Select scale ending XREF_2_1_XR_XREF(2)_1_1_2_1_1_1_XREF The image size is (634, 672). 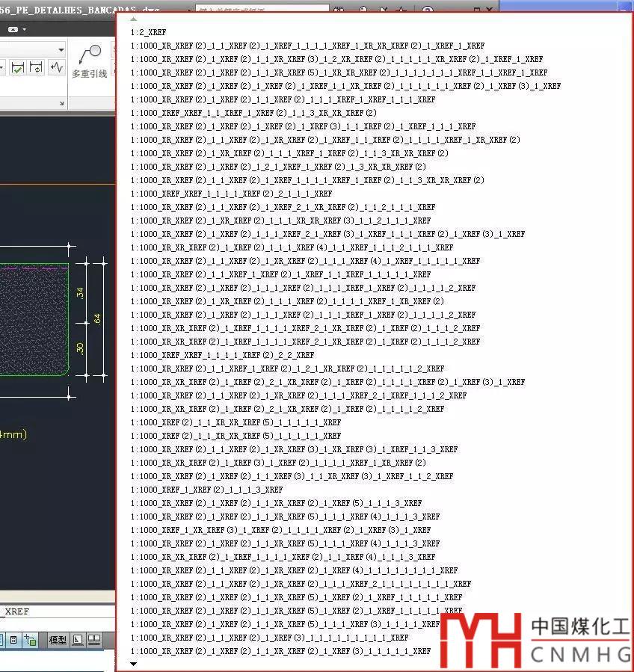pyautogui.click(x=283, y=207)
